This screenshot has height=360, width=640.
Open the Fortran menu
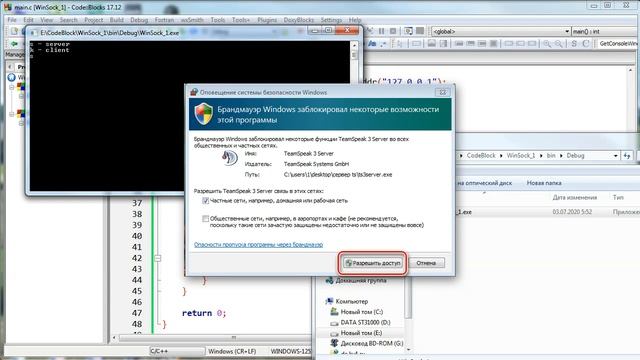[164, 20]
